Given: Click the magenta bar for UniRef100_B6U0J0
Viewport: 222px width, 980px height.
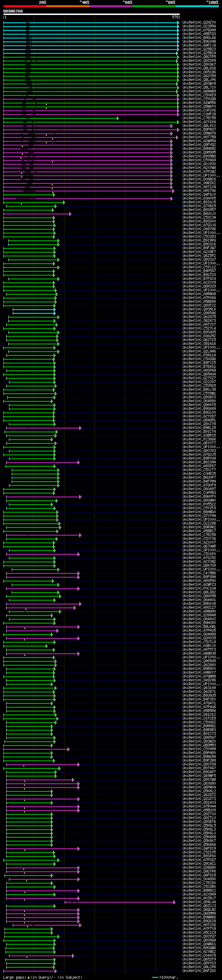Looking at the screenshot, I should [37, 214].
